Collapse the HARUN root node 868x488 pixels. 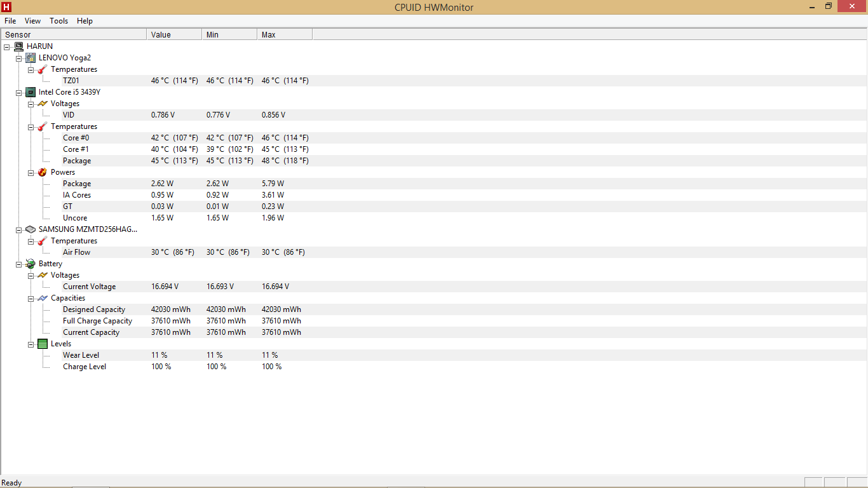6,46
